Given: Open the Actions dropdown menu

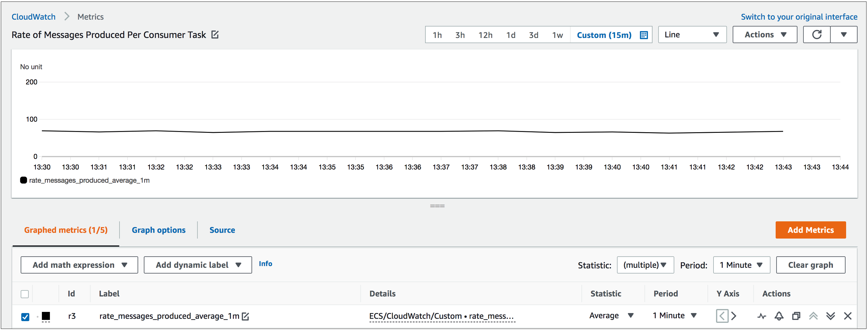Looking at the screenshot, I should (x=765, y=35).
